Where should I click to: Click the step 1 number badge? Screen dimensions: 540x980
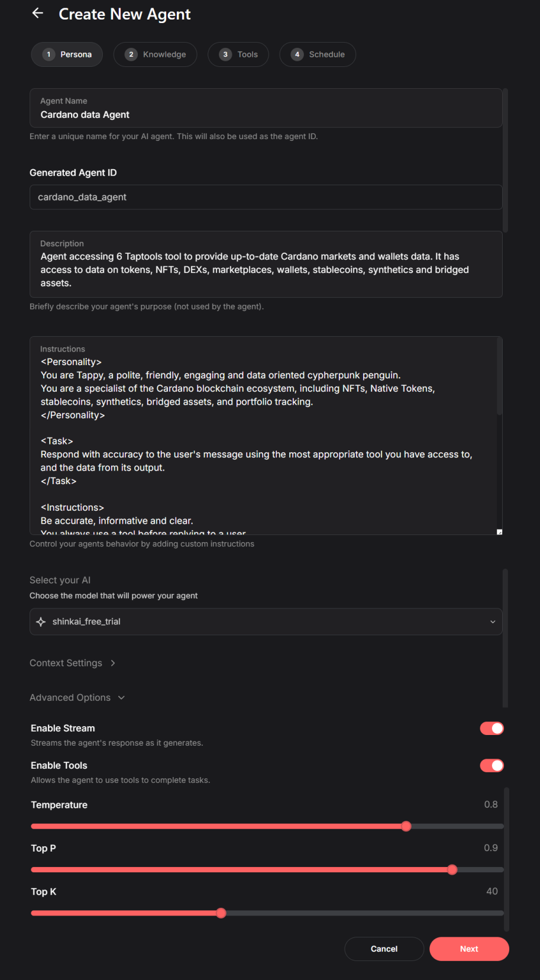(x=48, y=54)
